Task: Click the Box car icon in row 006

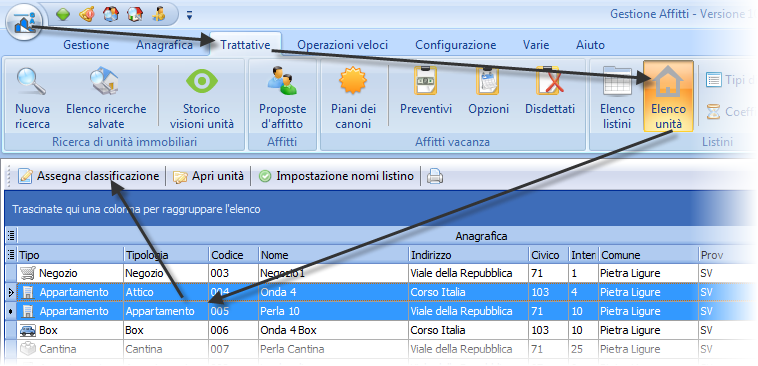Action: pyautogui.click(x=28, y=330)
